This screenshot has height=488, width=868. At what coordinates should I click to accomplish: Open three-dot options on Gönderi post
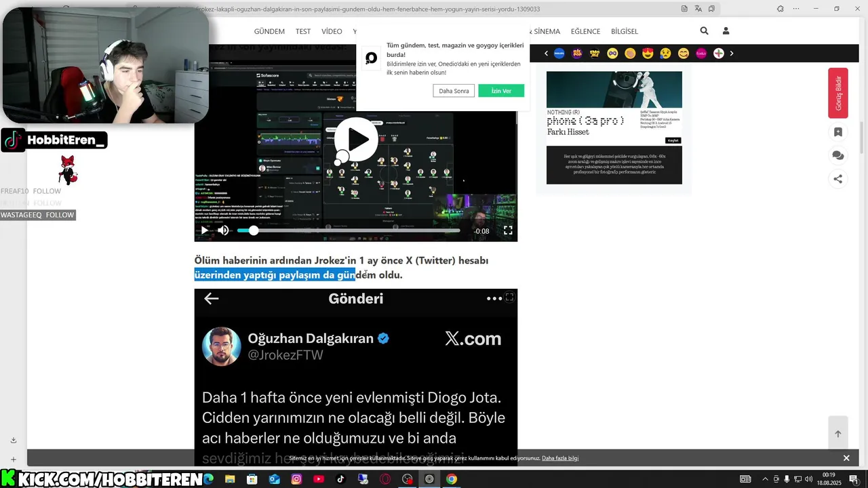pos(494,298)
